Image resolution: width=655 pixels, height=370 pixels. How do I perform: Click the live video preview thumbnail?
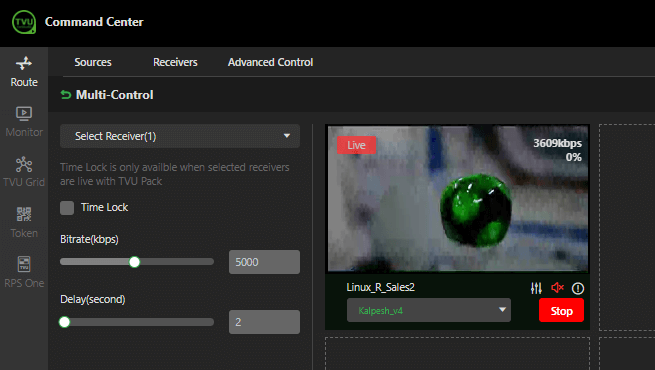(458, 199)
